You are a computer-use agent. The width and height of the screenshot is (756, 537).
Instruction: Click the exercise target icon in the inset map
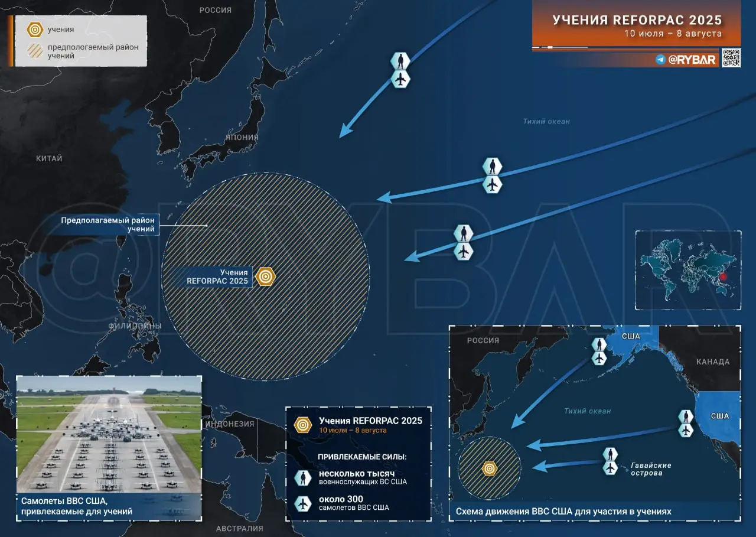pos(489,468)
